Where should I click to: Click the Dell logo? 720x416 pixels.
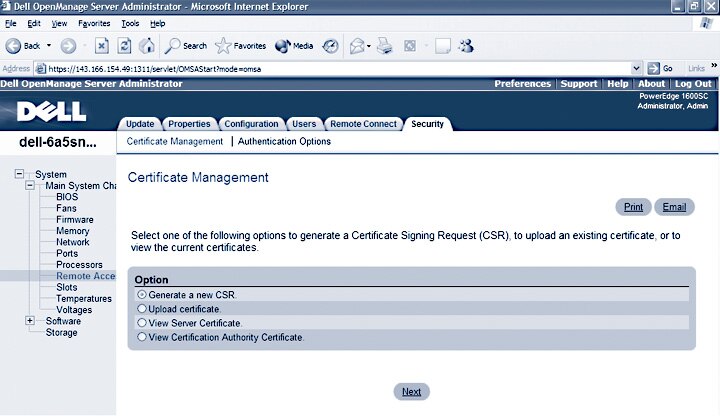[x=51, y=112]
